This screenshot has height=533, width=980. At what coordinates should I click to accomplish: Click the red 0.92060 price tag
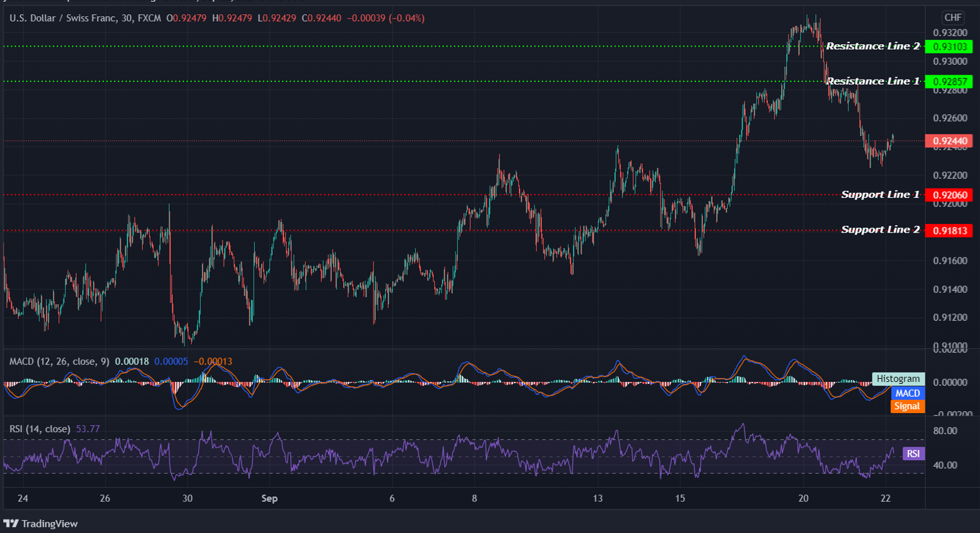click(x=949, y=195)
